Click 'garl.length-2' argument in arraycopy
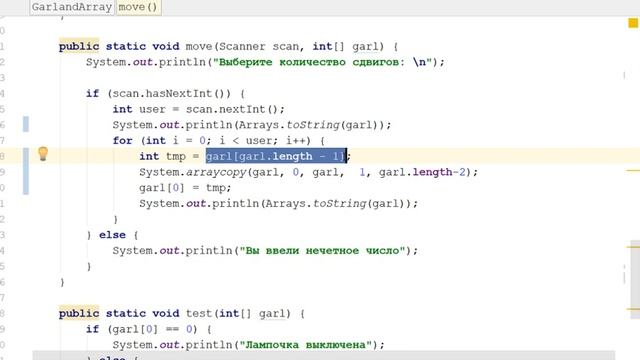 (x=422, y=172)
